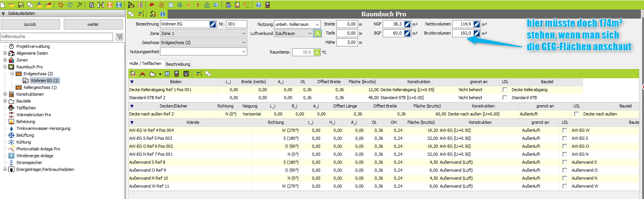Click the save floppy disk icon
644x199 pixels.
[x=21, y=5]
